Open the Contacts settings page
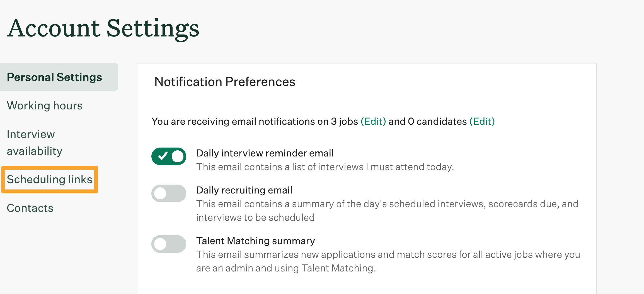This screenshot has height=294, width=644. (x=30, y=208)
